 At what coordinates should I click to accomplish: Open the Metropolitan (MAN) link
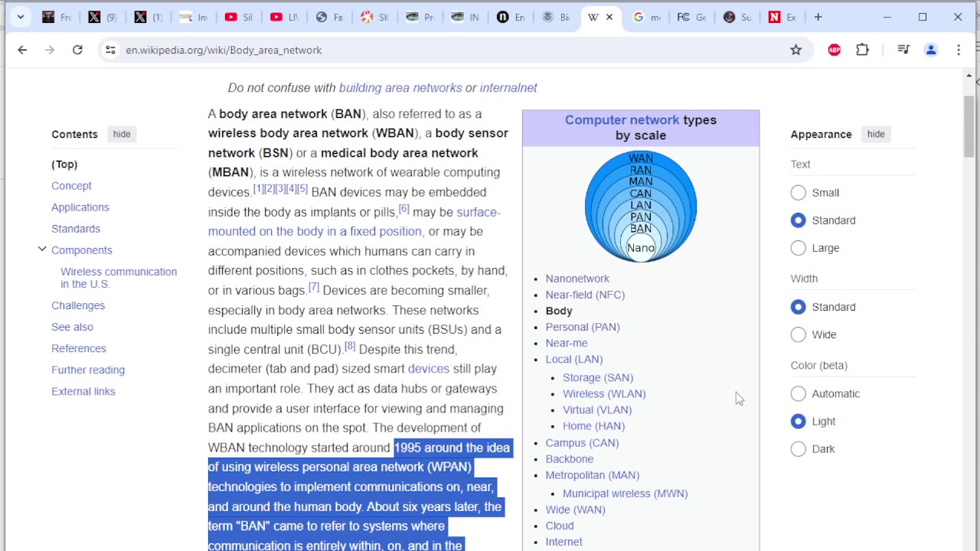pos(593,475)
